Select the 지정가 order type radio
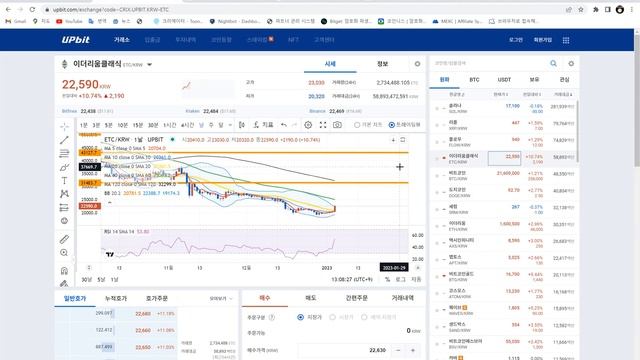This screenshot has height=360, width=640. click(300, 317)
